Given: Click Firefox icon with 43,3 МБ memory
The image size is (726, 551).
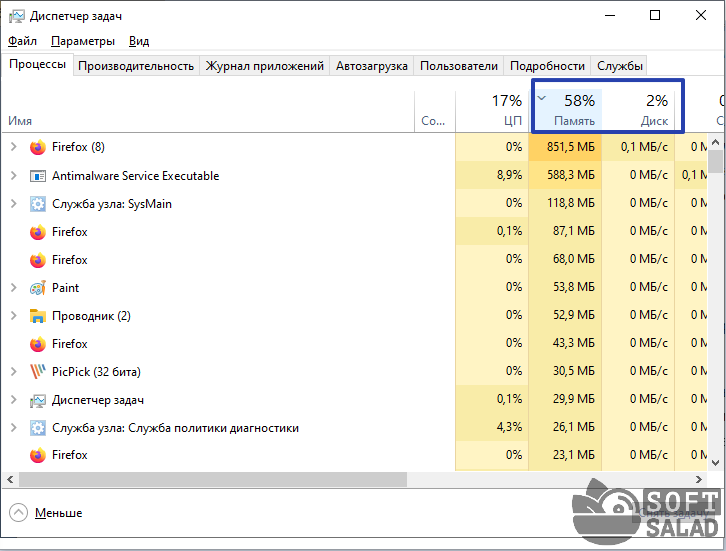Looking at the screenshot, I should tap(38, 344).
